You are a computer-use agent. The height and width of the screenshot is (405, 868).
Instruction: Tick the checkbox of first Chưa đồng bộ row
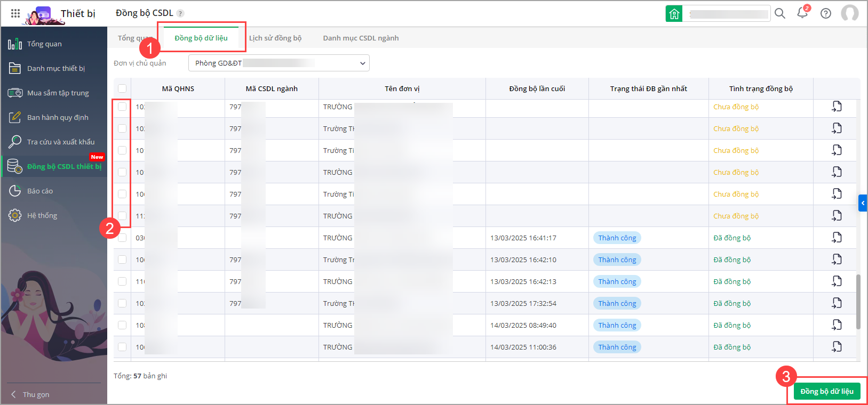coord(122,107)
